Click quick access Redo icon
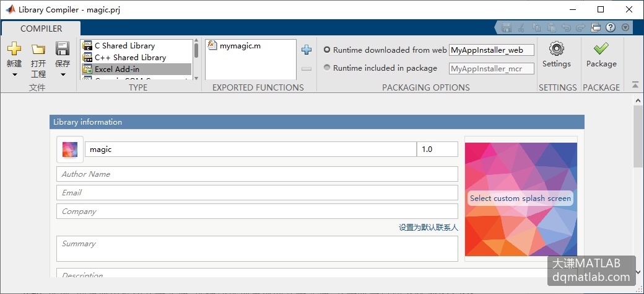The width and height of the screenshot is (644, 294). (x=580, y=27)
